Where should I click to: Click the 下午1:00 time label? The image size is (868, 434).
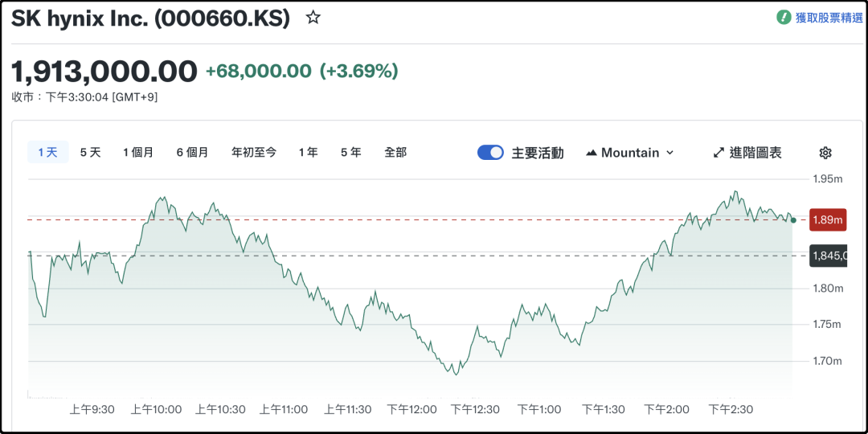coord(539,410)
